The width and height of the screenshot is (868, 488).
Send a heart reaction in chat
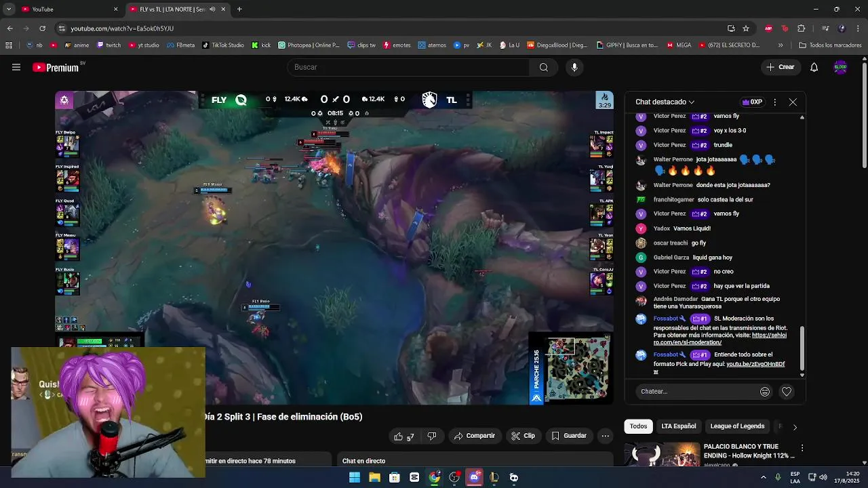click(787, 392)
